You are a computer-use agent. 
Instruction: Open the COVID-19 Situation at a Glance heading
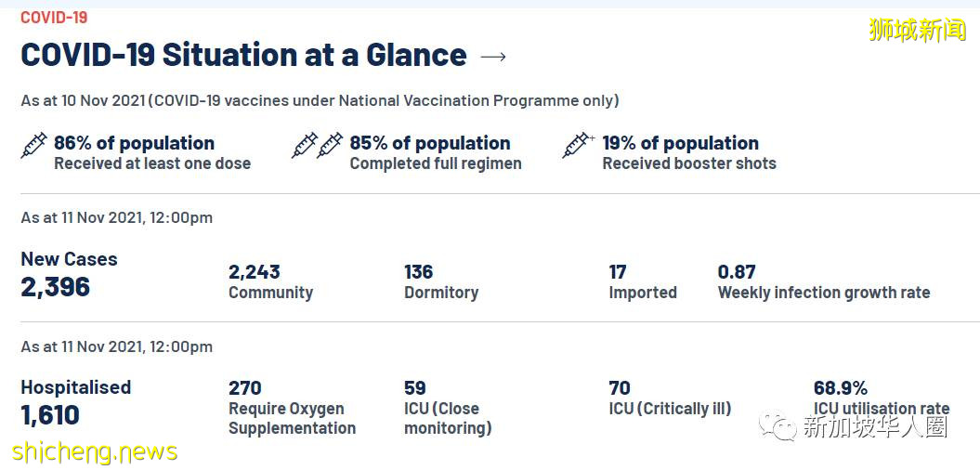243,55
